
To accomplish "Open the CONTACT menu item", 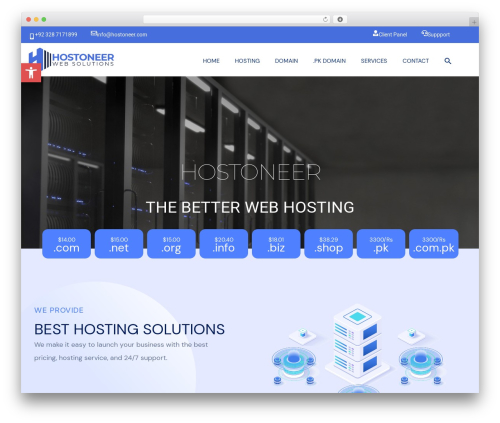I will tap(416, 61).
